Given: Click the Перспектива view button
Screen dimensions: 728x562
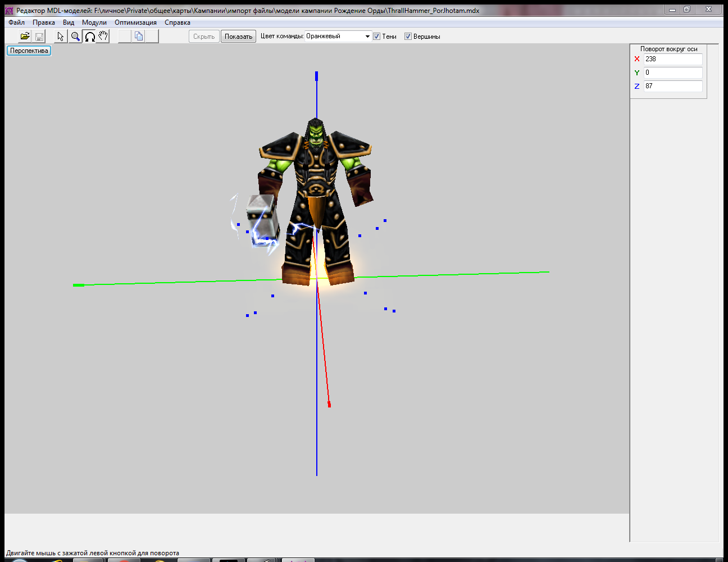Looking at the screenshot, I should click(x=29, y=51).
